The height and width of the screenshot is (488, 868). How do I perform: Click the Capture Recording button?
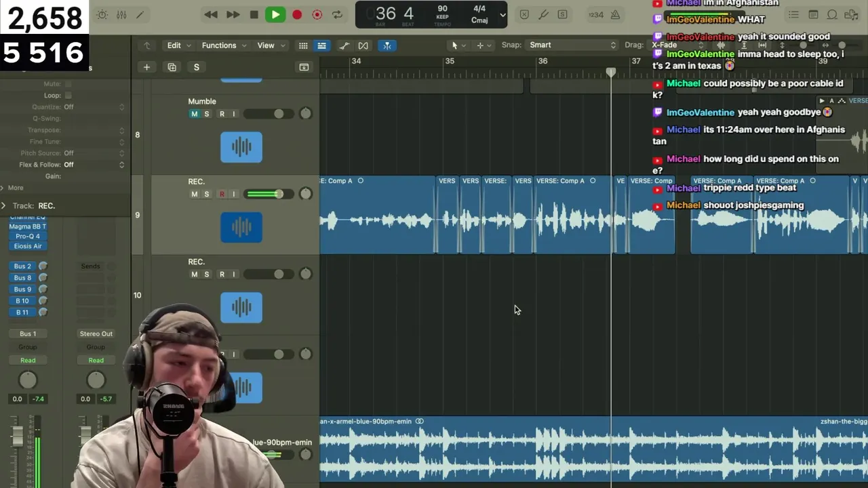coord(317,15)
